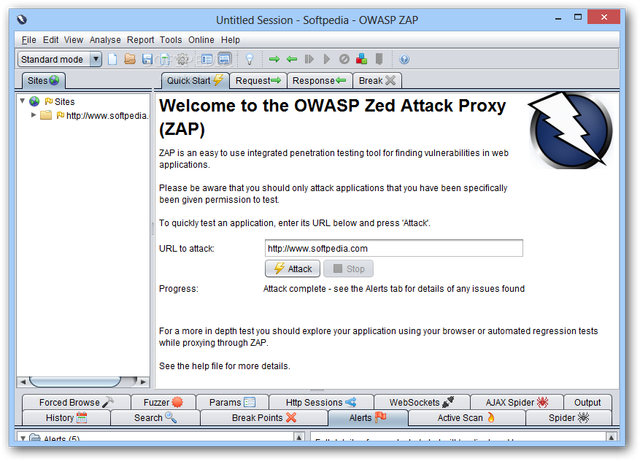Open the View menu
640x461 pixels.
tap(73, 40)
